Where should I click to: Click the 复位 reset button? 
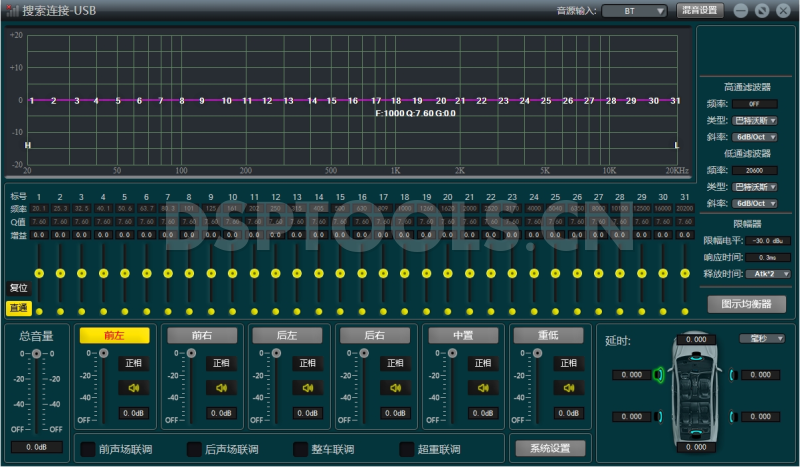tap(19, 288)
